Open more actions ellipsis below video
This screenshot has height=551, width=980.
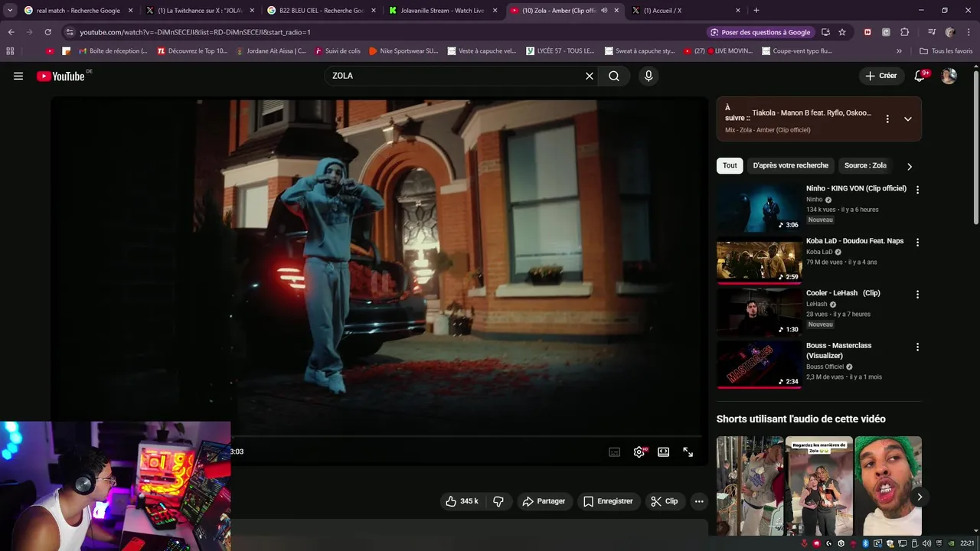coord(699,501)
